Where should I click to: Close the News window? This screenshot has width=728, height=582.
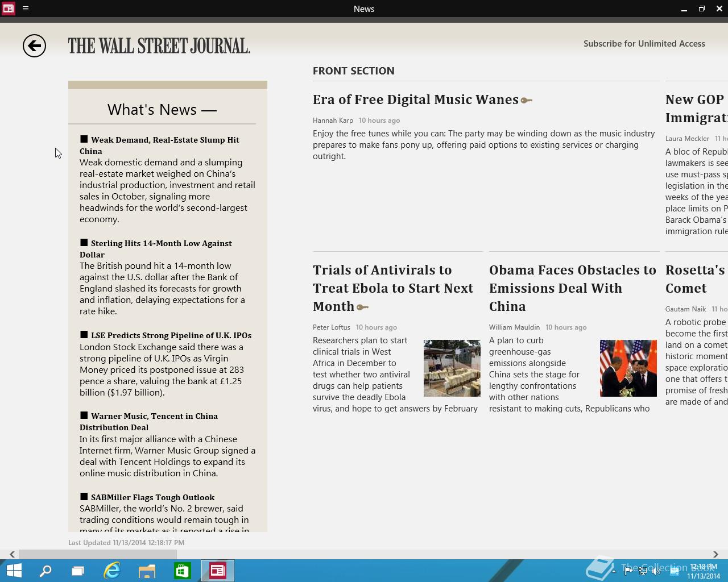tap(719, 9)
